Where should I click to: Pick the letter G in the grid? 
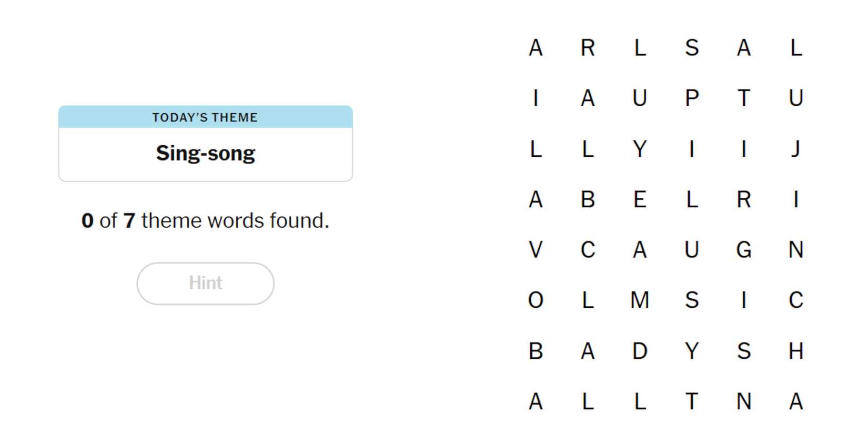pos(743,250)
